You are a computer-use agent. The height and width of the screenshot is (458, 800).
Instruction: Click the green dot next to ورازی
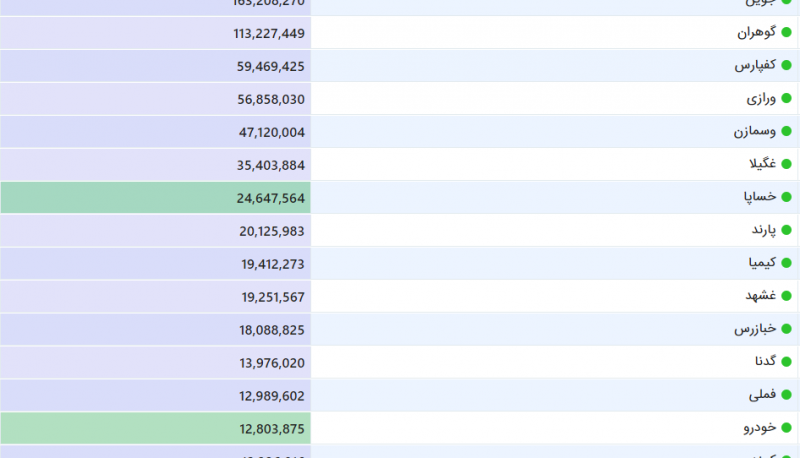(786, 98)
